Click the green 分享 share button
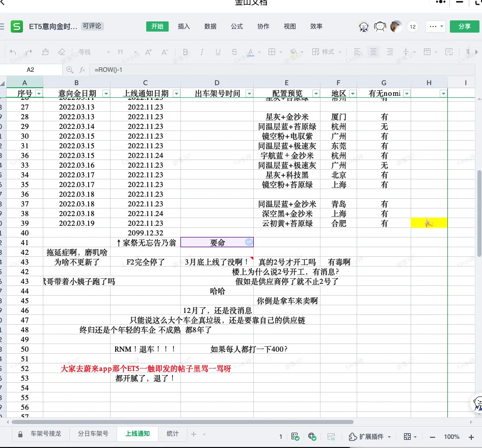This screenshot has height=448, width=482. [465, 27]
